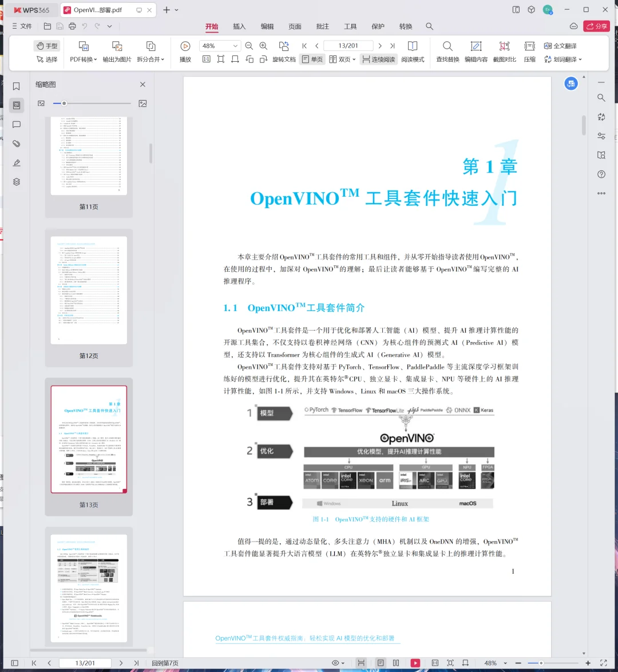Go to next page in ribbon
Screen dimensions: 618x672
[380, 46]
